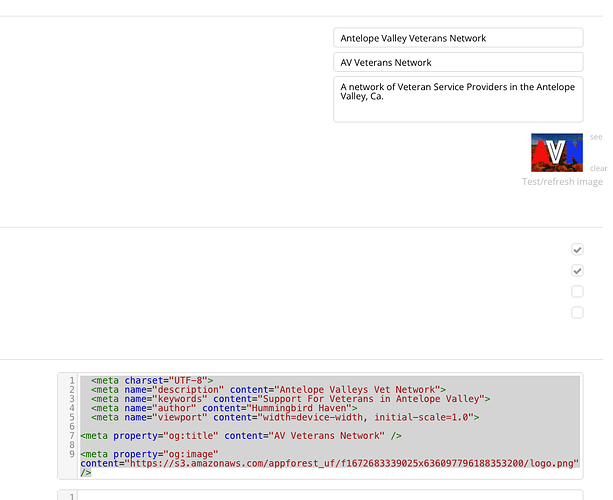The image size is (613, 500).
Task: Click the 'Test/refresh image' link
Action: tap(562, 182)
